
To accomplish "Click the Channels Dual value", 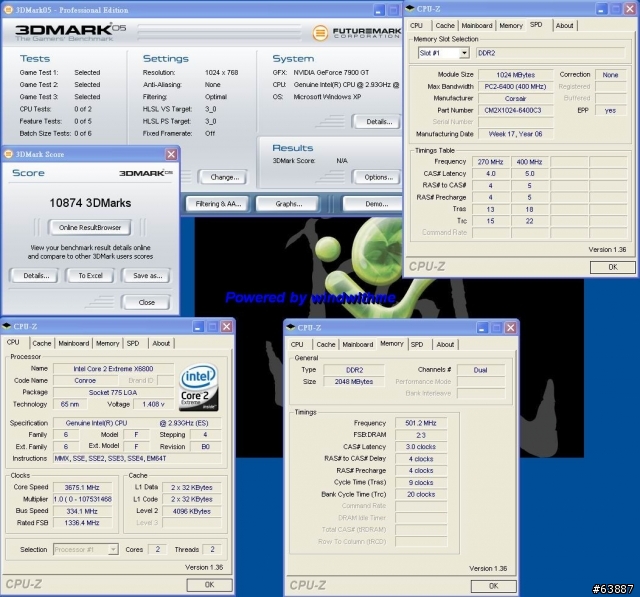I will 480,370.
